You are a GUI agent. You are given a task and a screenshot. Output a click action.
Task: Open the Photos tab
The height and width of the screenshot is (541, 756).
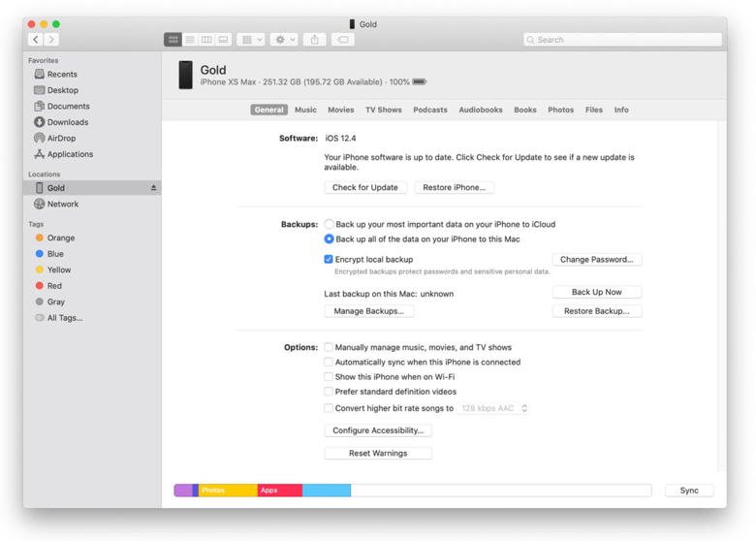(560, 111)
